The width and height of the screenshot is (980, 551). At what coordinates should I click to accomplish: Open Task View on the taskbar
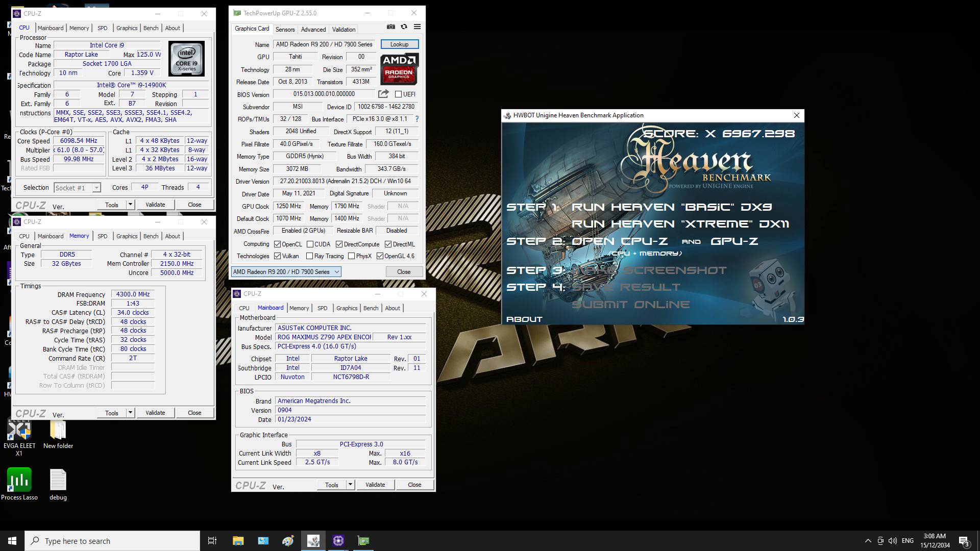tap(212, 541)
